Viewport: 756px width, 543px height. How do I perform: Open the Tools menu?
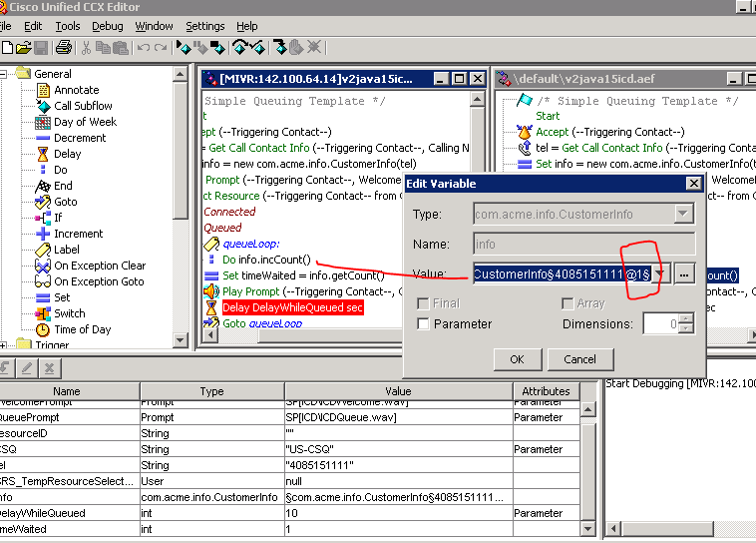(68, 26)
